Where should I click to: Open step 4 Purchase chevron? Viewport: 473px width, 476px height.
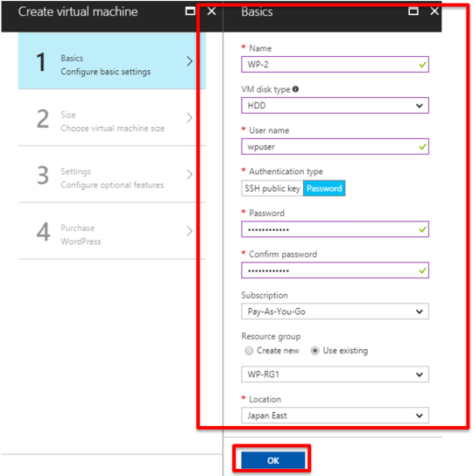190,231
